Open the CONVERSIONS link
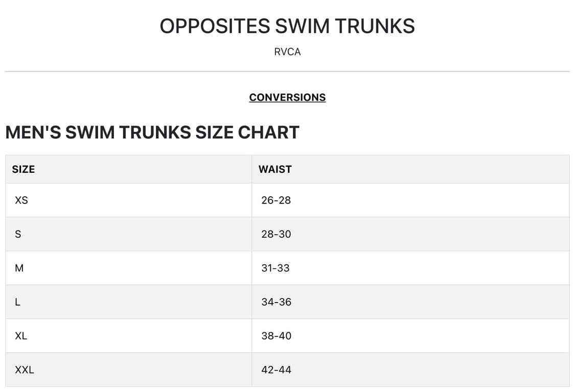The height and width of the screenshot is (392, 575). (287, 97)
